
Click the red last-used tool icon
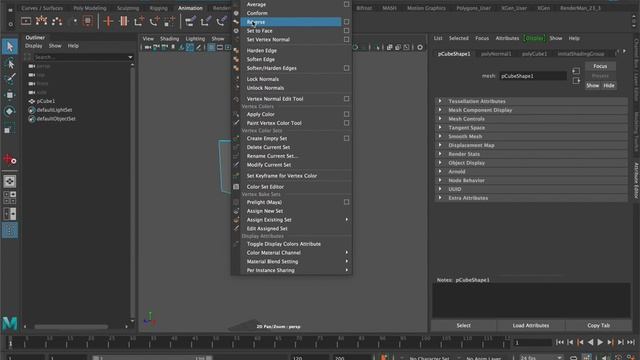tap(10, 160)
